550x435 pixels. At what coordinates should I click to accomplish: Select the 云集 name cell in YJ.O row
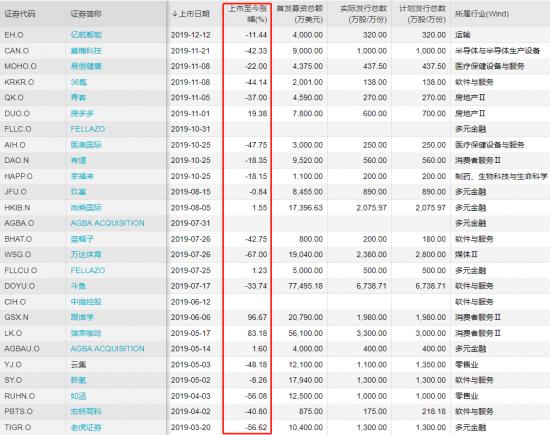[x=78, y=364]
